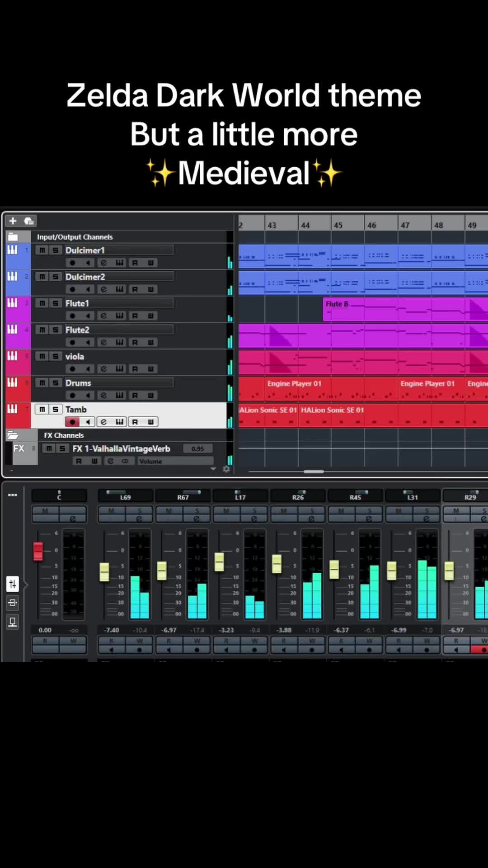Expand mixer left zone arrow
The image size is (488, 868).
[26, 585]
